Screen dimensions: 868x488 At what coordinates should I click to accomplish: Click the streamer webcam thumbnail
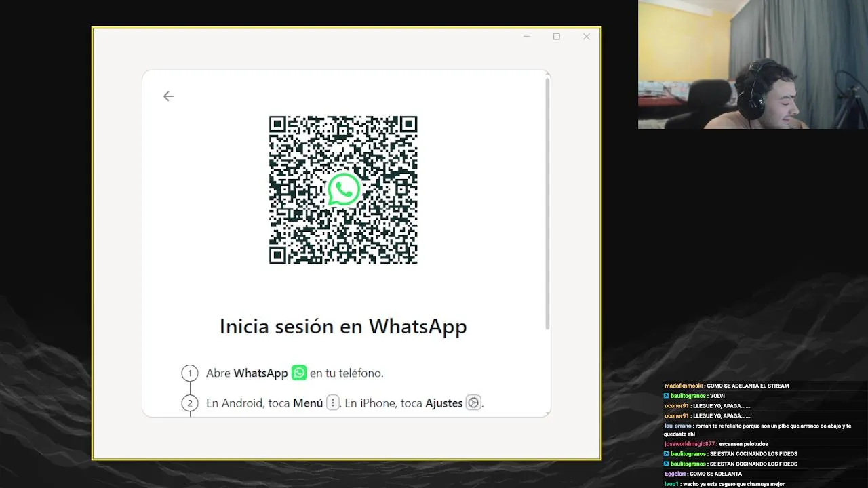click(753, 64)
